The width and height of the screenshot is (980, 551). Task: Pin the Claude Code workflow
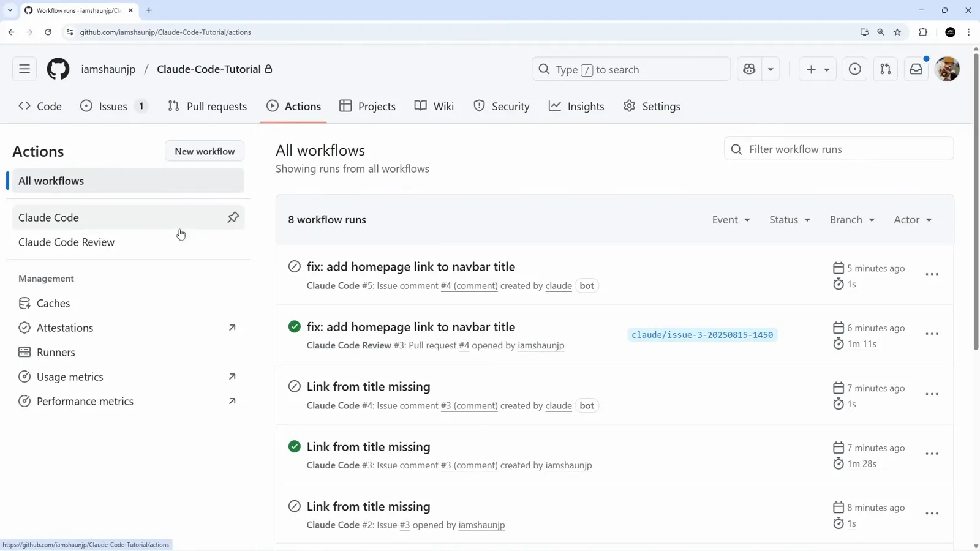pos(233,217)
